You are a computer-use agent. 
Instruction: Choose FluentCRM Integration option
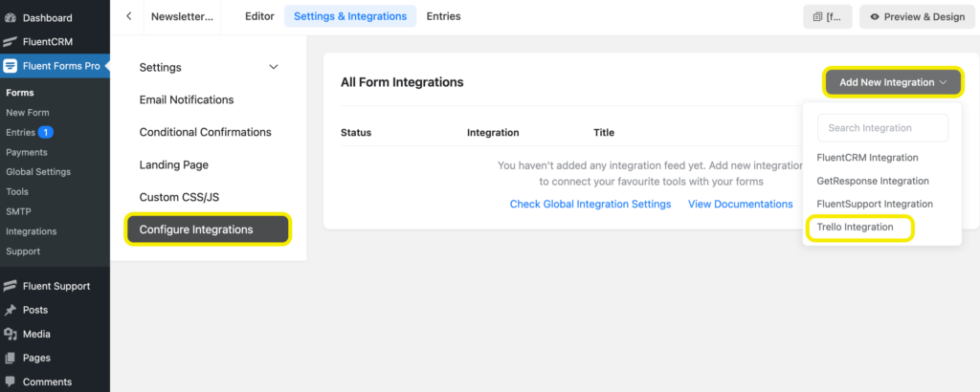click(867, 158)
